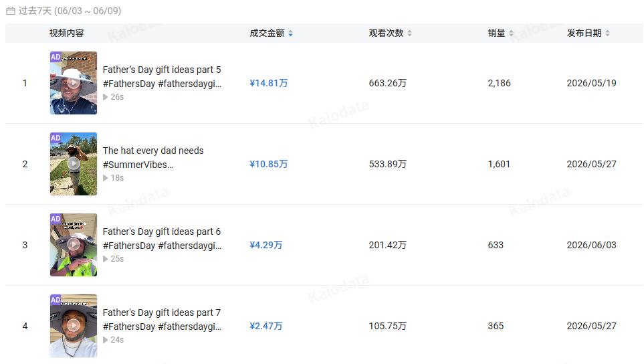Select the 2026/06/03 publish date
The image size is (644, 364).
coord(591,245)
